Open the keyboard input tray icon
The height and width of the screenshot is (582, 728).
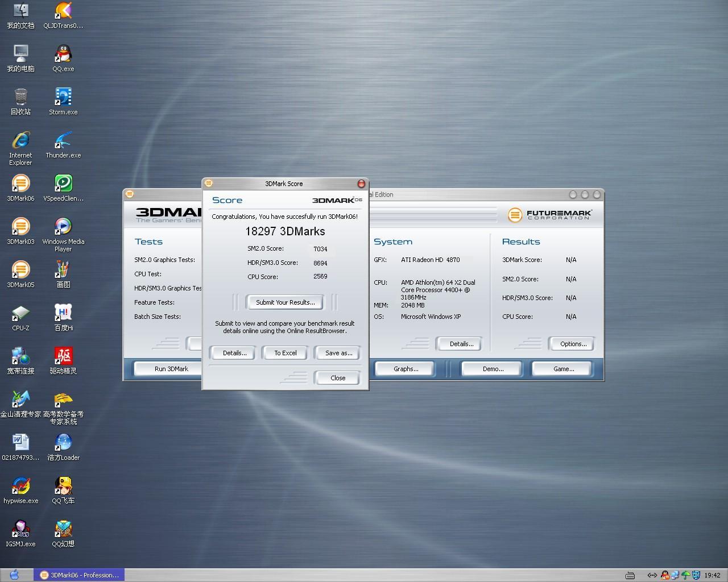tap(630, 575)
